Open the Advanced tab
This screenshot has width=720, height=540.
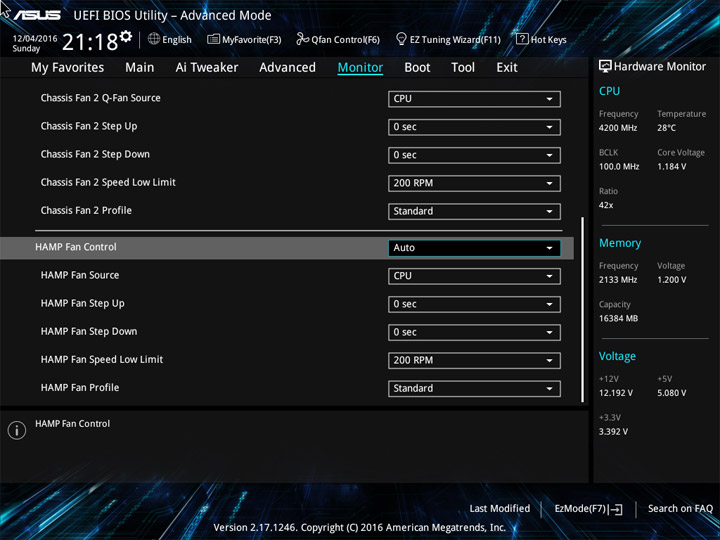point(287,68)
